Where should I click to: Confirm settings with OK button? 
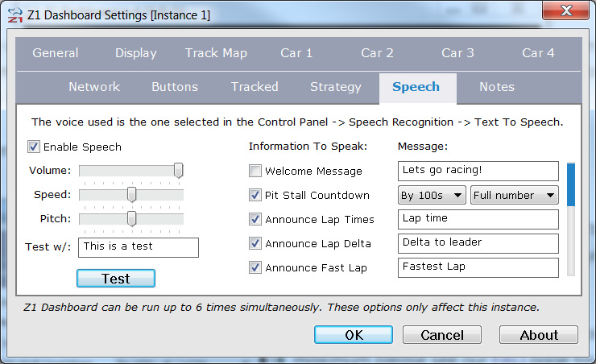[354, 335]
